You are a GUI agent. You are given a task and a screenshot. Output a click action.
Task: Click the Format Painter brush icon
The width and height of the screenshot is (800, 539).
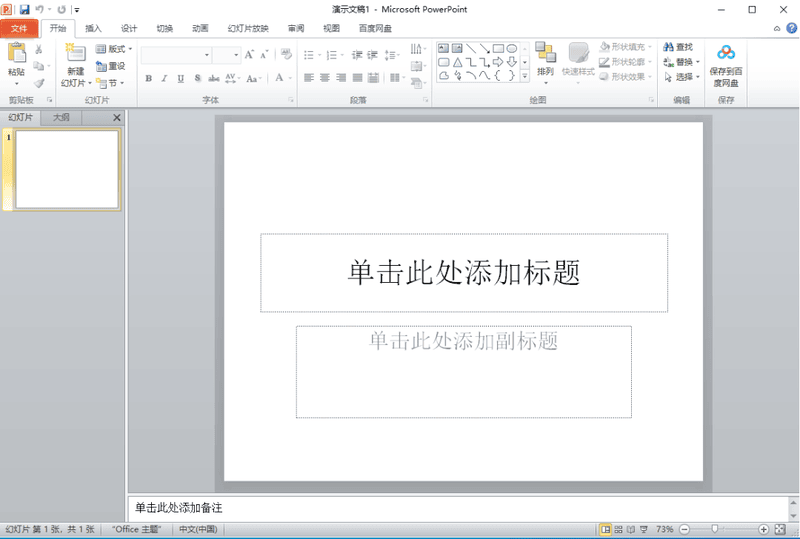[39, 83]
